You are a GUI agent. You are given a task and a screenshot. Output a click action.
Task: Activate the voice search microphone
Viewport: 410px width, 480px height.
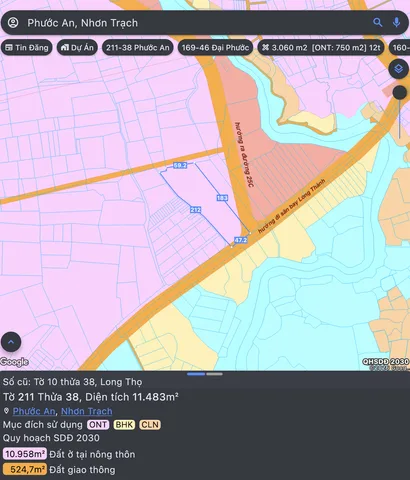[x=396, y=23]
